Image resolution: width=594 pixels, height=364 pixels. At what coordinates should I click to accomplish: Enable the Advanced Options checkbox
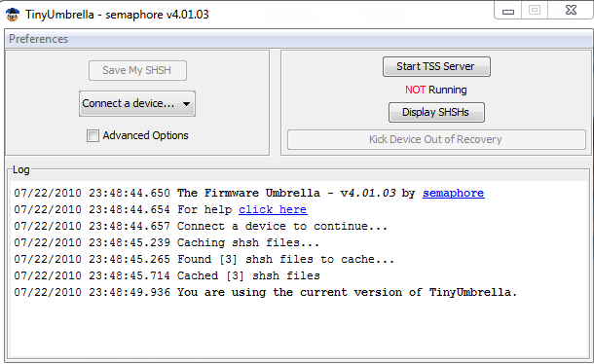point(93,135)
